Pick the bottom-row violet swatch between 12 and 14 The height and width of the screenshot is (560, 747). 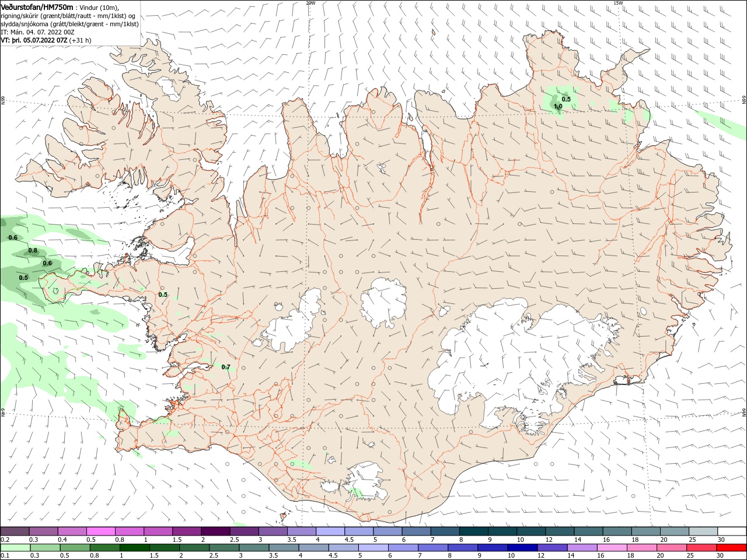click(x=552, y=548)
